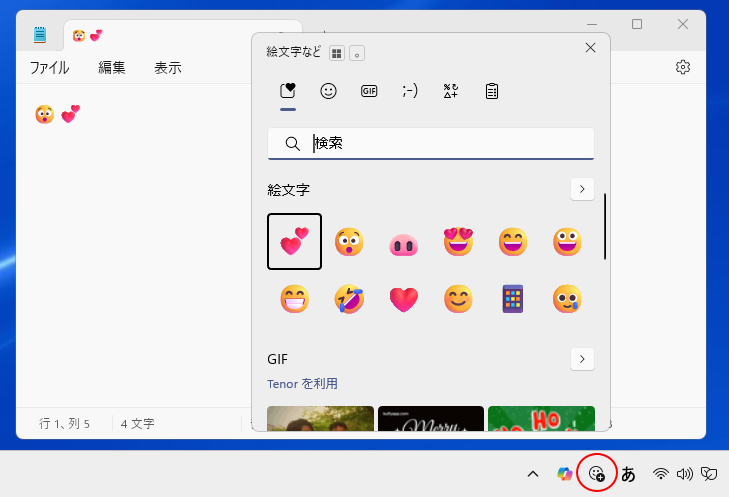
Task: Click the 行 1、列 5 status entry
Action: click(64, 424)
